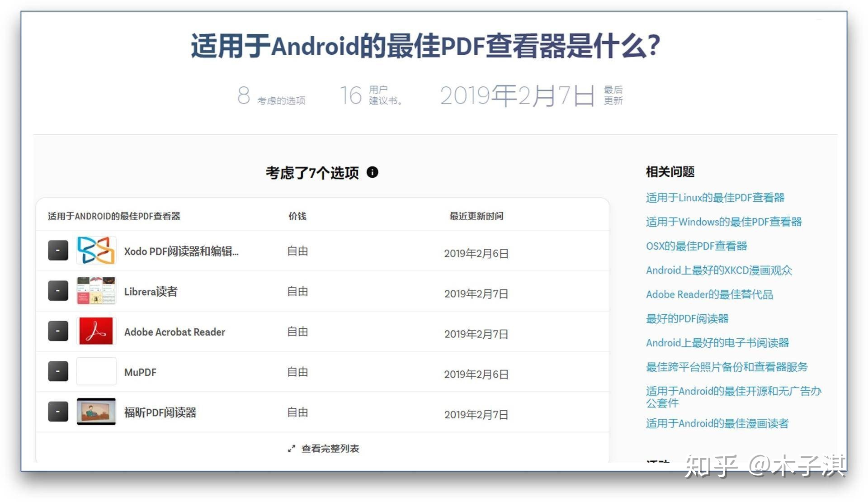Open the Adobe Acrobat Reader name link
Screen dimensions: 868x502
tap(175, 332)
